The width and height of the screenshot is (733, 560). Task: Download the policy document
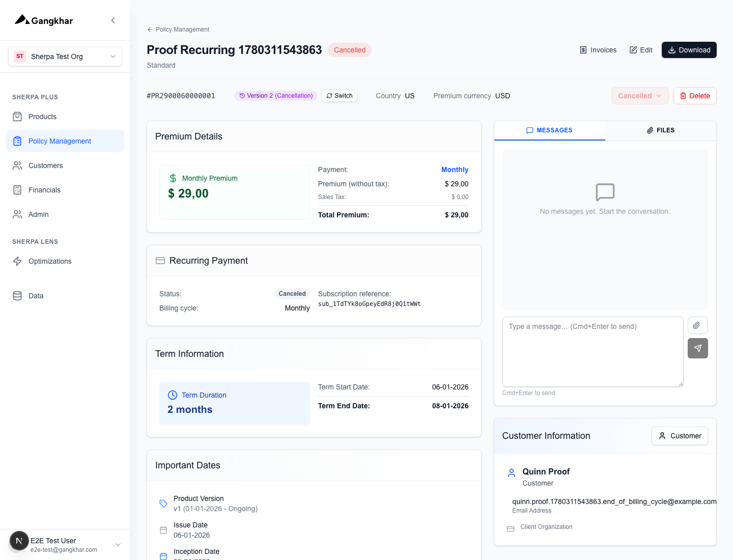pyautogui.click(x=689, y=50)
